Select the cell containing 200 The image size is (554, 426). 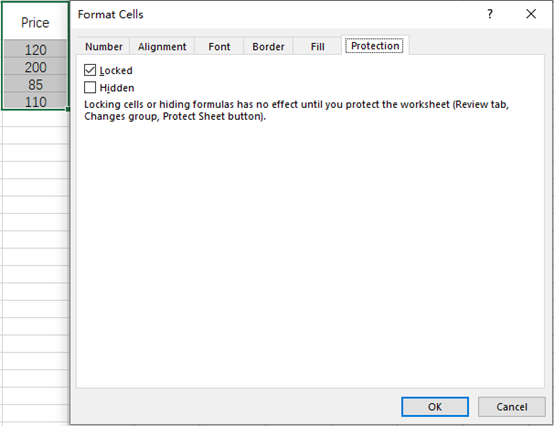[x=35, y=67]
